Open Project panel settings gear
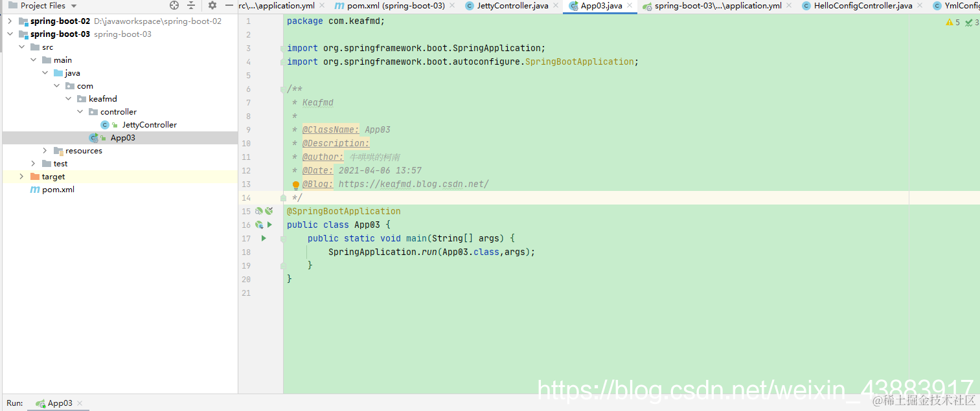Viewport: 980px width, 411px height. point(212,5)
